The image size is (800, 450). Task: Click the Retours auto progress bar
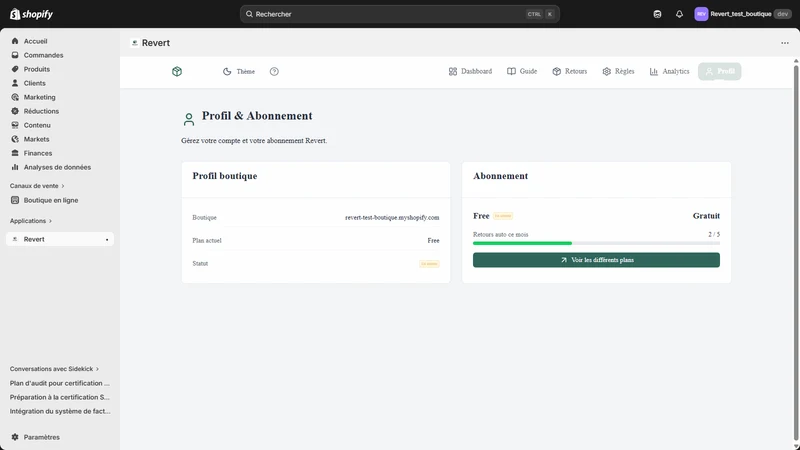tap(596, 243)
